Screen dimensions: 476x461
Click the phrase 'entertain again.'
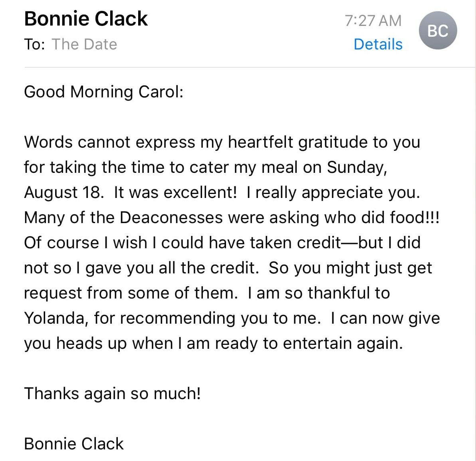[343, 344]
